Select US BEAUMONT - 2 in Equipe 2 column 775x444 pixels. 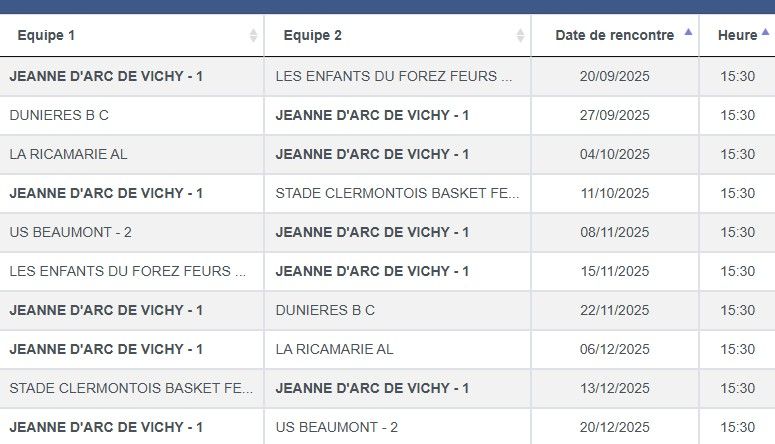point(337,427)
